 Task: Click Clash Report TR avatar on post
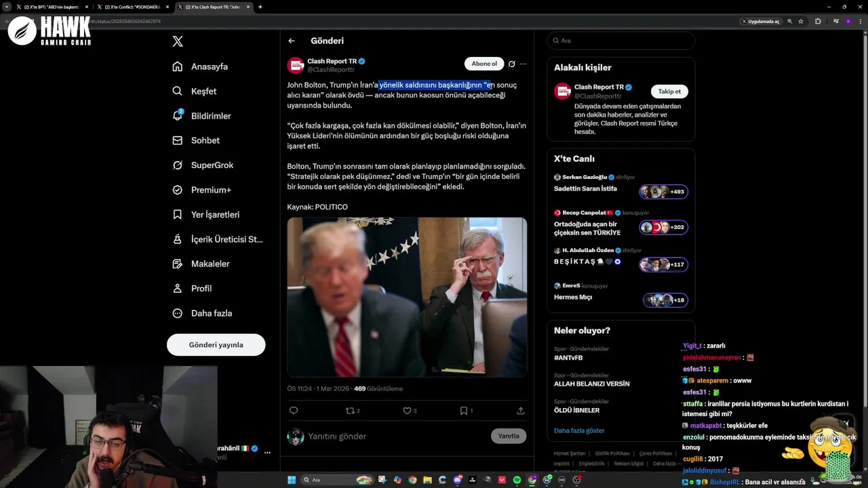coord(295,65)
